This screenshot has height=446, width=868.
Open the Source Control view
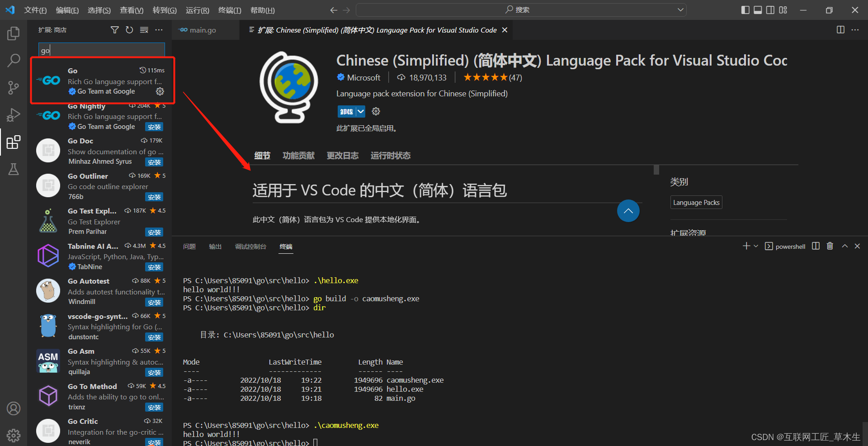click(14, 87)
